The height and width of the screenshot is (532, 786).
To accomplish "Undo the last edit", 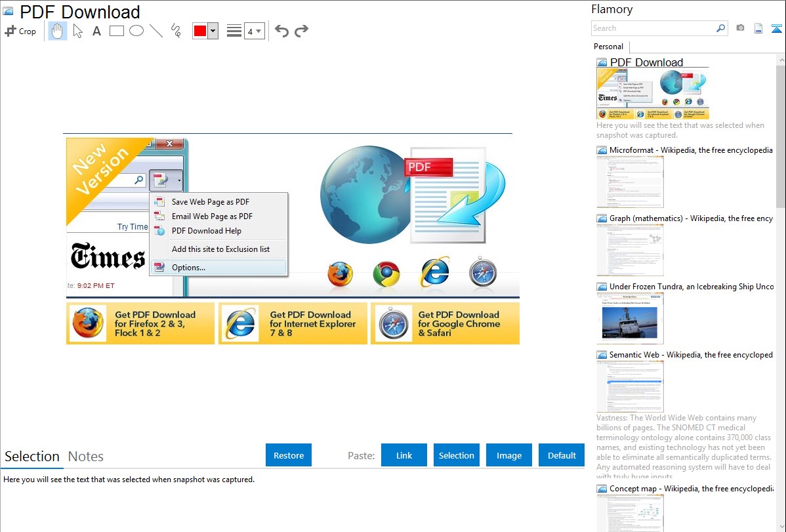I will tap(281, 31).
